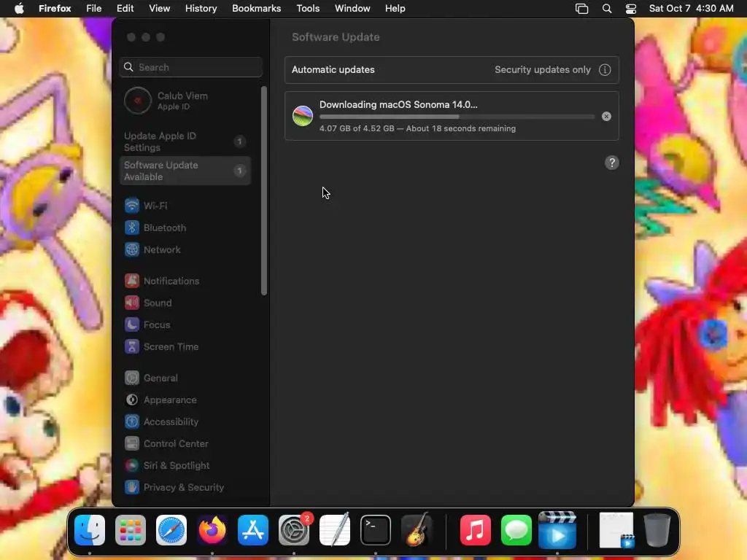This screenshot has width=747, height=560.
Task: Select the Privacy & Security hand icon
Action: click(132, 488)
